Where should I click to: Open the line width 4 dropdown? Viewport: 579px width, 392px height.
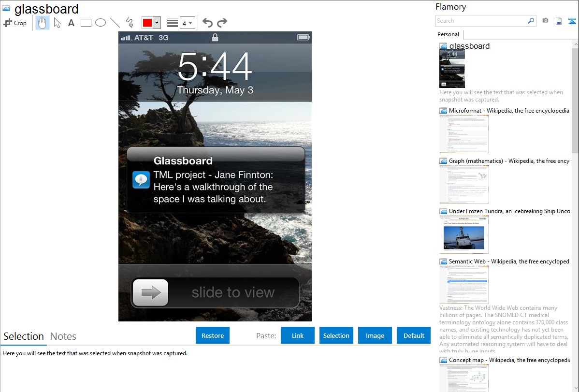[187, 23]
